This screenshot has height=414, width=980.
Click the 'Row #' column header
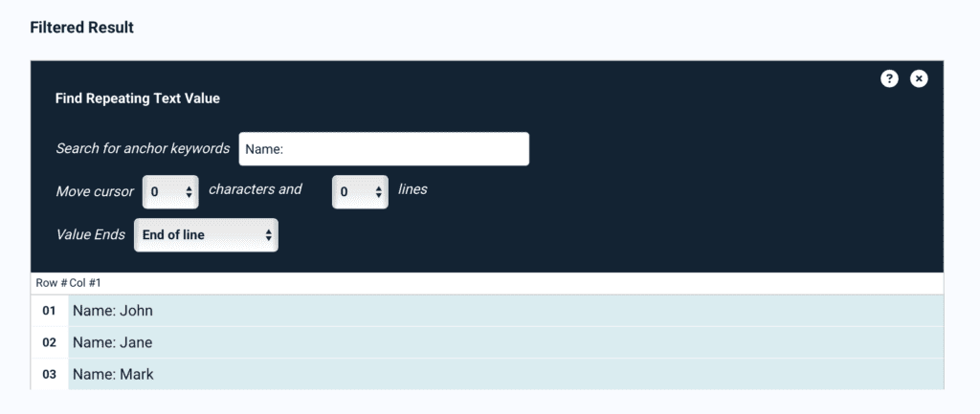point(52,284)
